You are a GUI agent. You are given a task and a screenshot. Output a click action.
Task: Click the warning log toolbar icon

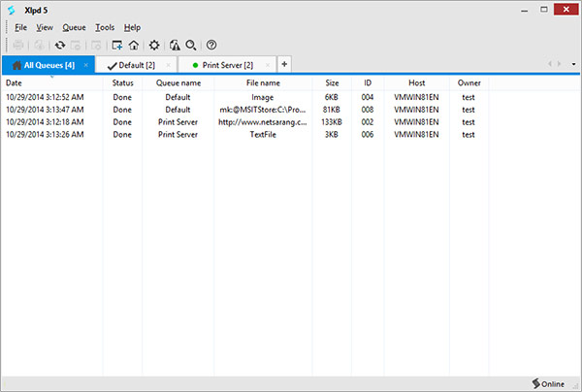[175, 46]
